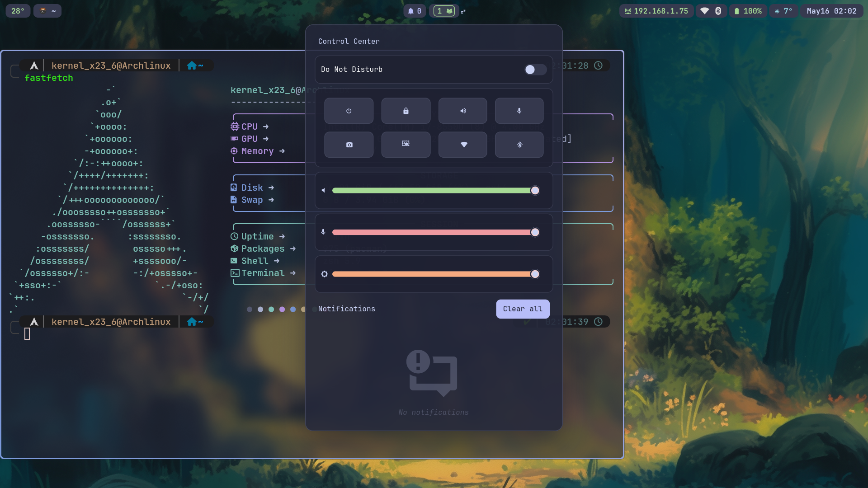This screenshot has height=488, width=868.
Task: Click the 192.168.1.75 network address widget
Action: (656, 11)
